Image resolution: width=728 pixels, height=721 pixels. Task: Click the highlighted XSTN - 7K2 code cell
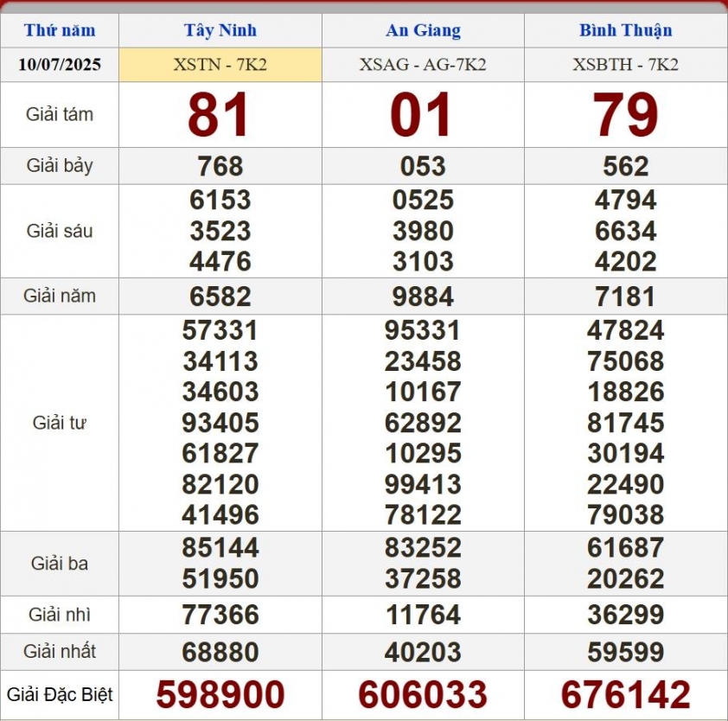(x=220, y=65)
